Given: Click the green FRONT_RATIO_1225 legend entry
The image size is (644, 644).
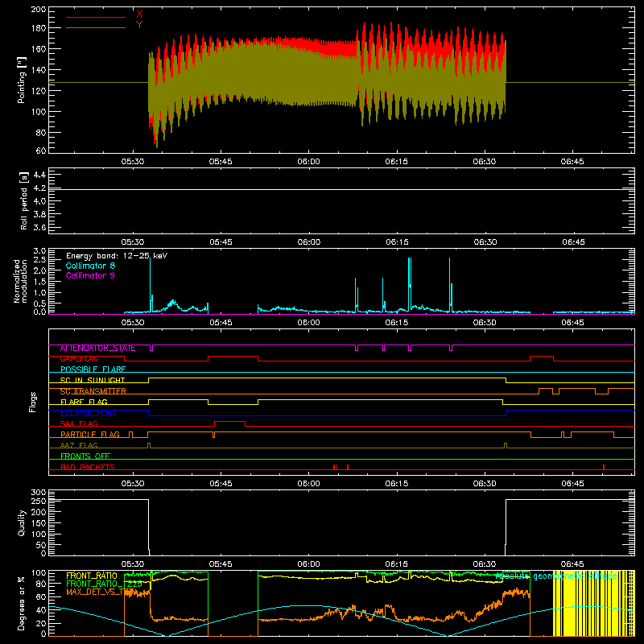Looking at the screenshot, I should (x=104, y=584).
